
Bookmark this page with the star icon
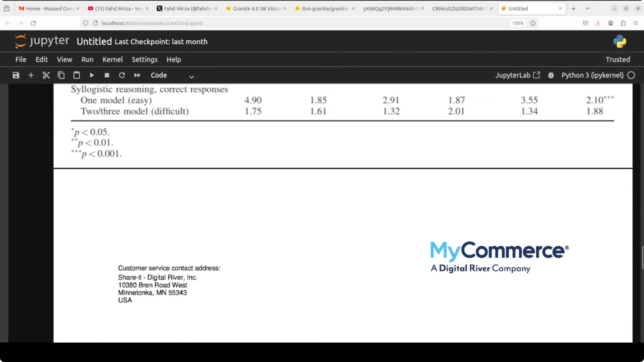(533, 23)
